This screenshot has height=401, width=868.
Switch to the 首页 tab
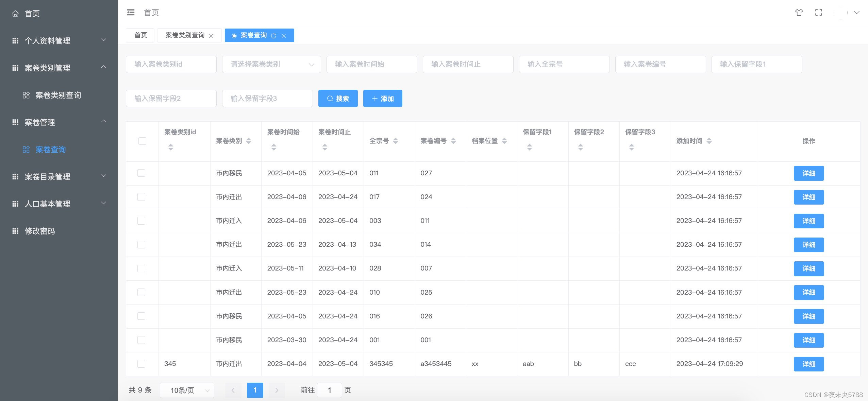[140, 35]
